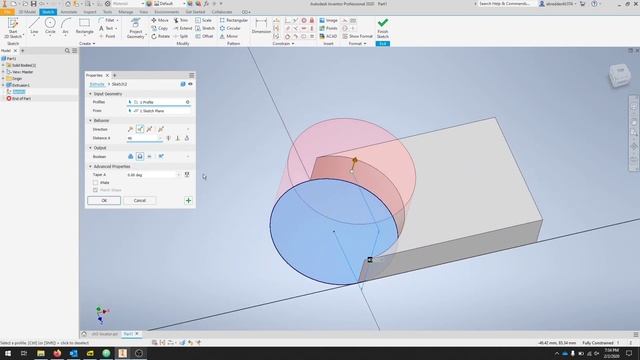Select the Offset tool
The image size is (640, 360).
[x=204, y=36]
